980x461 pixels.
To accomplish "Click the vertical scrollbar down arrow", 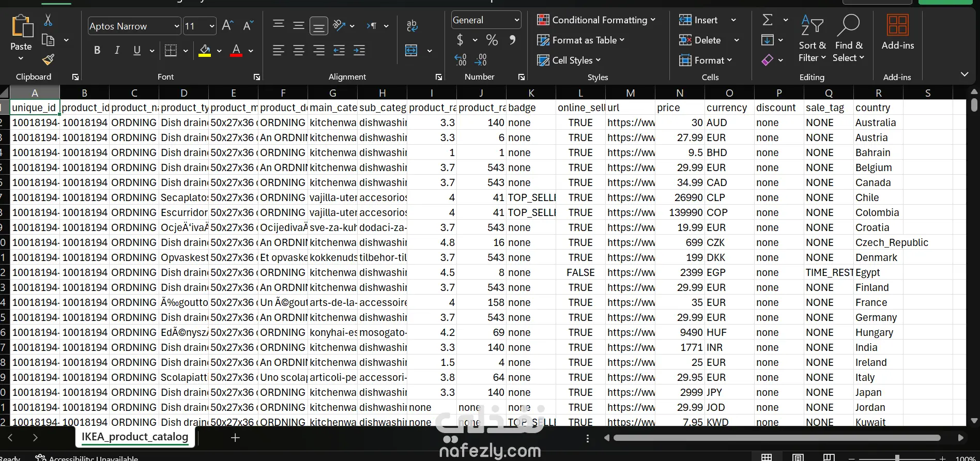I will pyautogui.click(x=974, y=421).
